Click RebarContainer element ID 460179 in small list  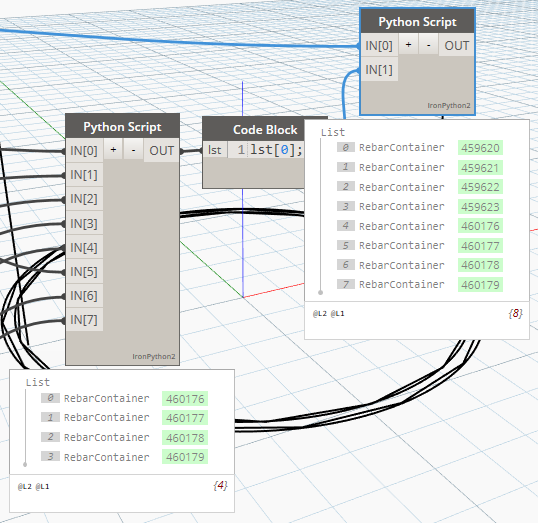[185, 457]
